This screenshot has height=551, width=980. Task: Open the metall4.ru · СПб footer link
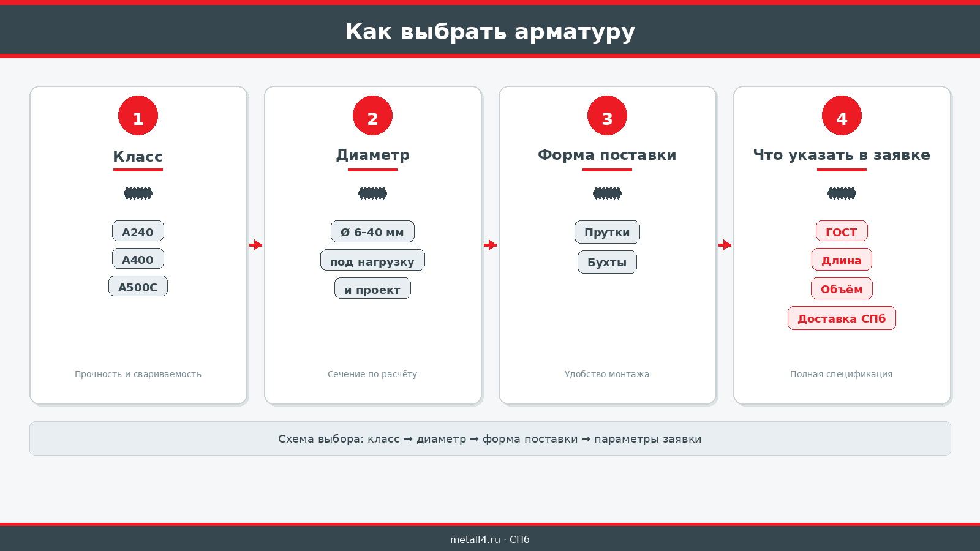coord(490,539)
